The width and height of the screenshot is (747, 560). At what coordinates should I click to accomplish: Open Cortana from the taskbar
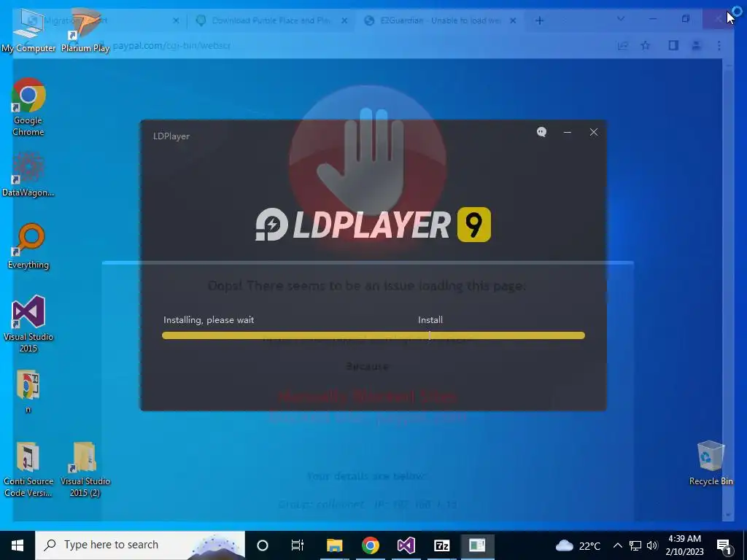coord(263,545)
